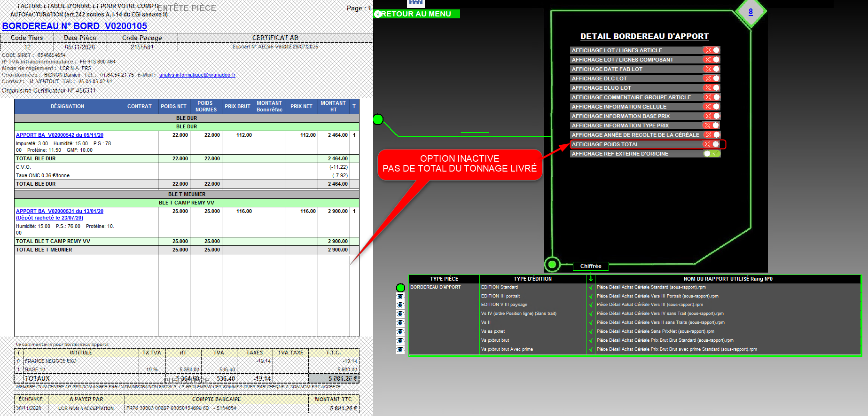868x416 pixels.
Task: Select Vs II edition type row
Action: pyautogui.click(x=485, y=322)
